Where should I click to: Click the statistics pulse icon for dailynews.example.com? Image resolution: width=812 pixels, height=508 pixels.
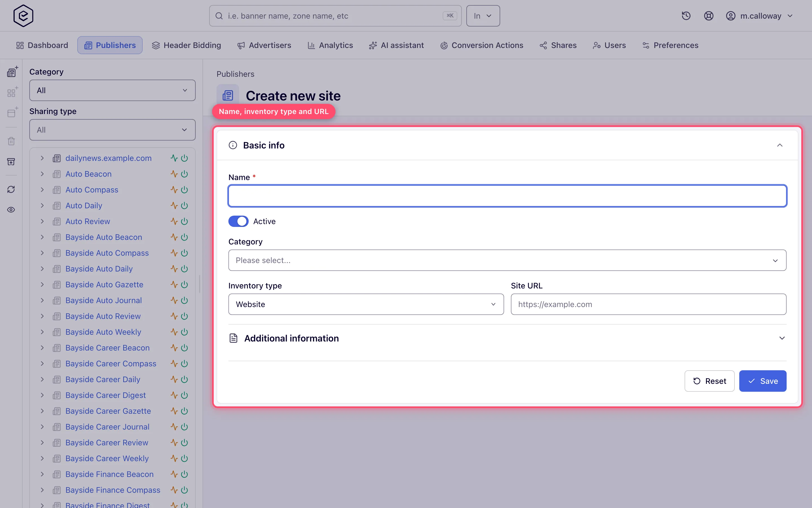tap(174, 158)
